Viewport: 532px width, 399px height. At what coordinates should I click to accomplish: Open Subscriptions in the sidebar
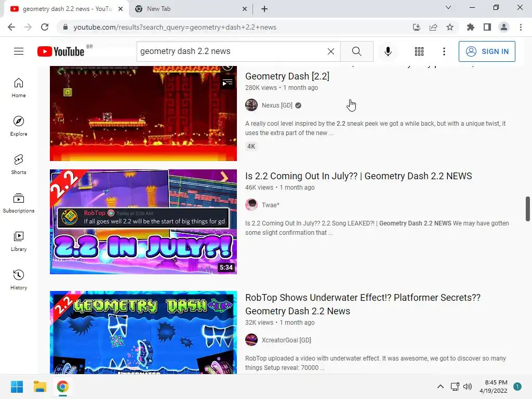(x=19, y=203)
